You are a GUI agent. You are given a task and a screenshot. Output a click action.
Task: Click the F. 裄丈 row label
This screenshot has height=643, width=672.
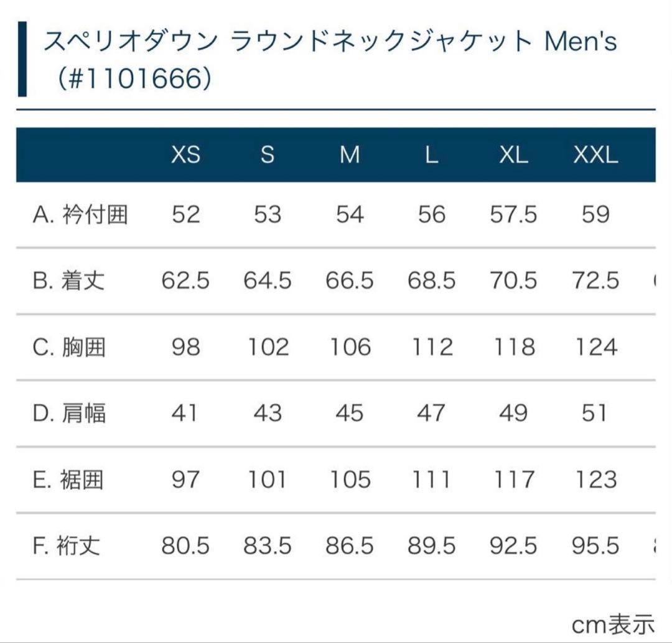pos(67,546)
